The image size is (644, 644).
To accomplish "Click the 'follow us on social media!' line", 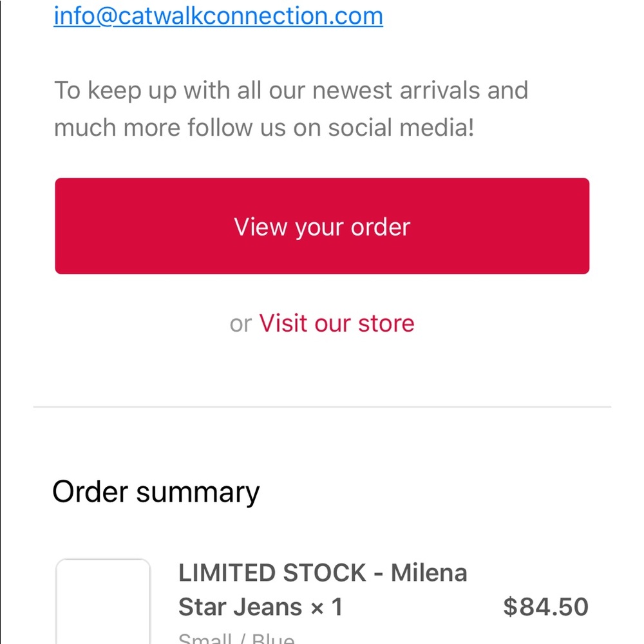I will pos(331,128).
